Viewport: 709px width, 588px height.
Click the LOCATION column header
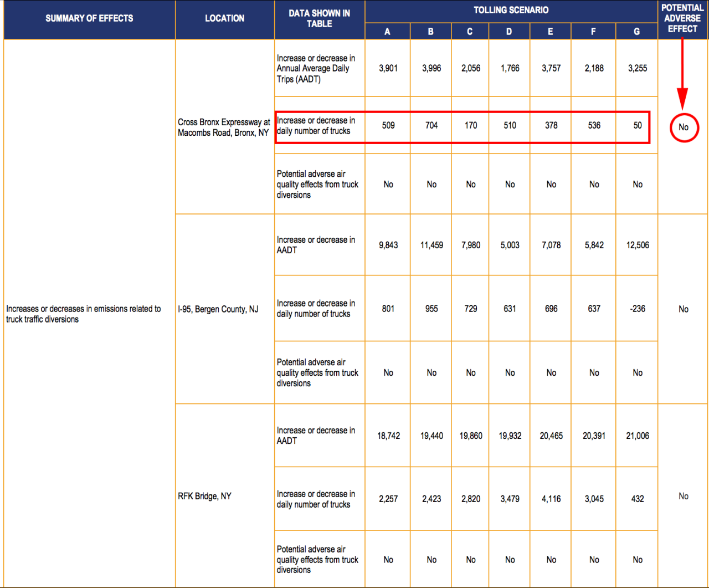click(224, 18)
